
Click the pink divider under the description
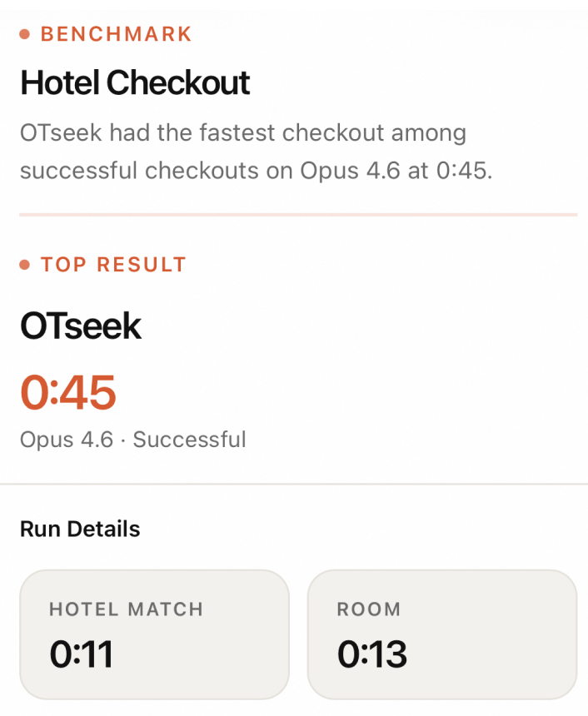point(298,215)
